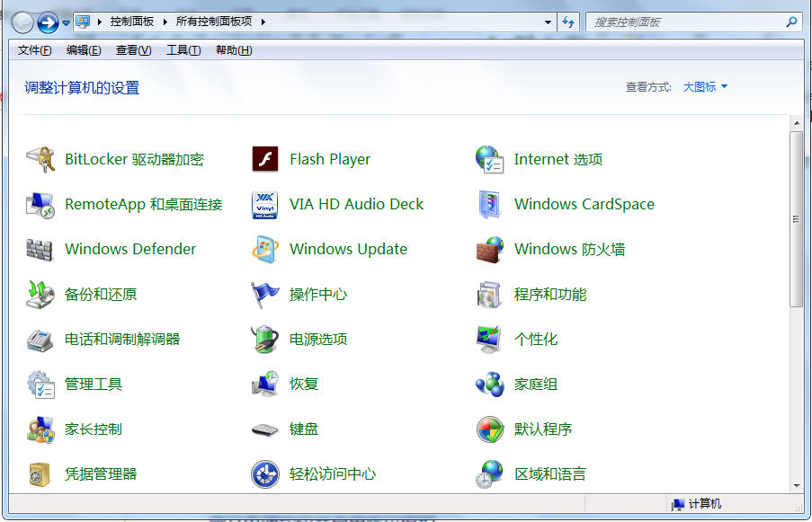Screen dimensions: 812x522
Task: Open the 家庭组 spheres icon
Action: click(490, 385)
